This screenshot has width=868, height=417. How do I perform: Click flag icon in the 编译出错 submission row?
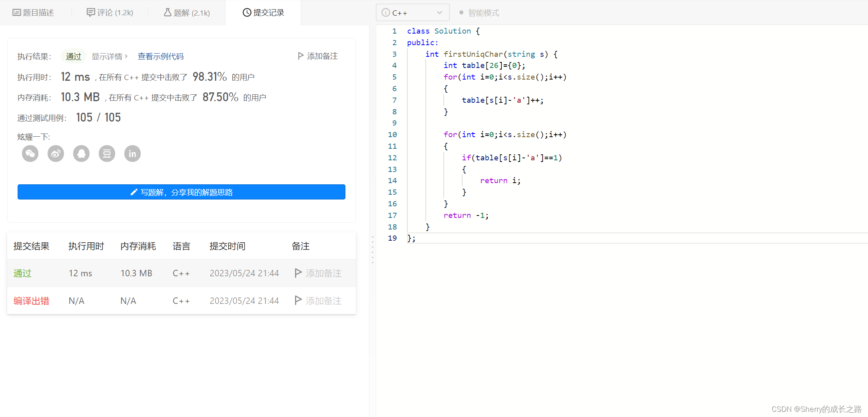coord(298,300)
